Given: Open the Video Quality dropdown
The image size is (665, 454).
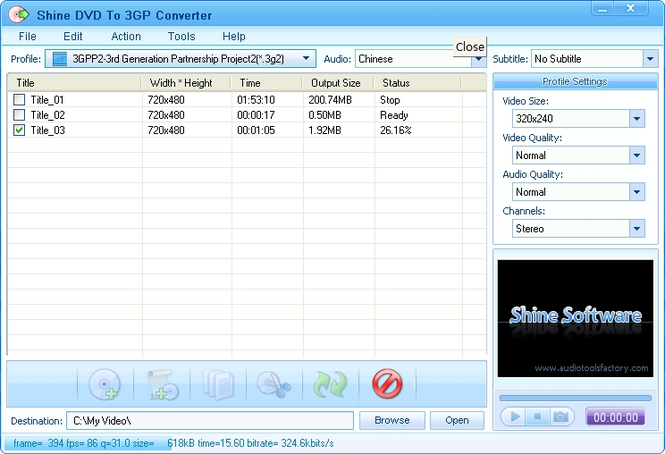Looking at the screenshot, I should (637, 155).
